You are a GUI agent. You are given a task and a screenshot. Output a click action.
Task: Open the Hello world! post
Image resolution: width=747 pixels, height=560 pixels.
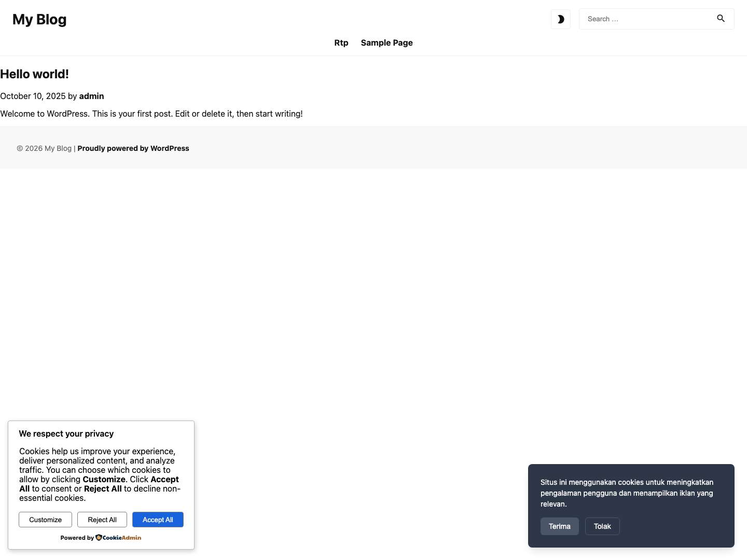pos(34,74)
